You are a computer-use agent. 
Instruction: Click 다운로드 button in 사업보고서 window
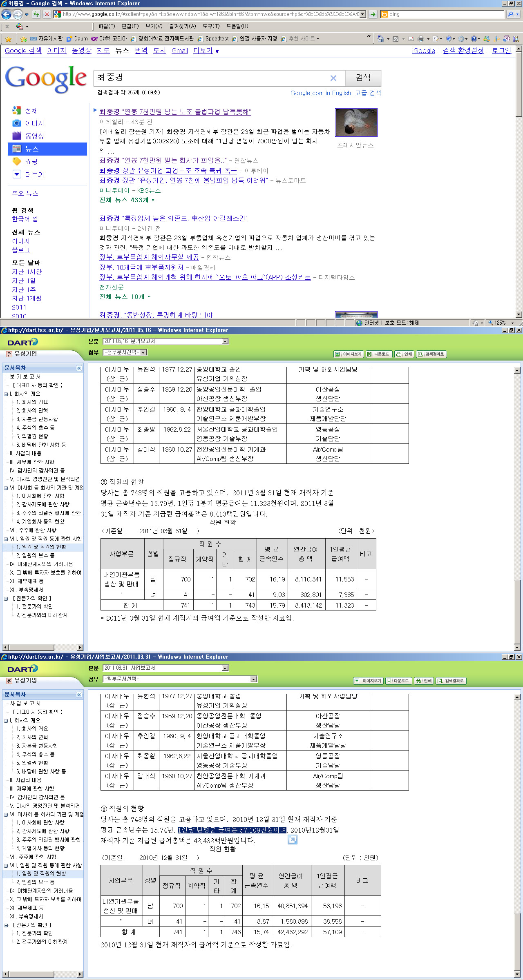(398, 681)
